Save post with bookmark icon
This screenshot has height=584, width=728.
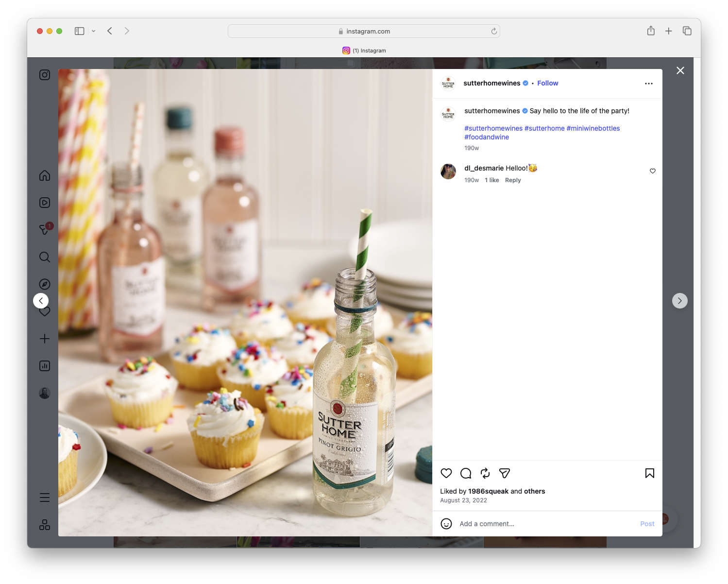pyautogui.click(x=650, y=473)
